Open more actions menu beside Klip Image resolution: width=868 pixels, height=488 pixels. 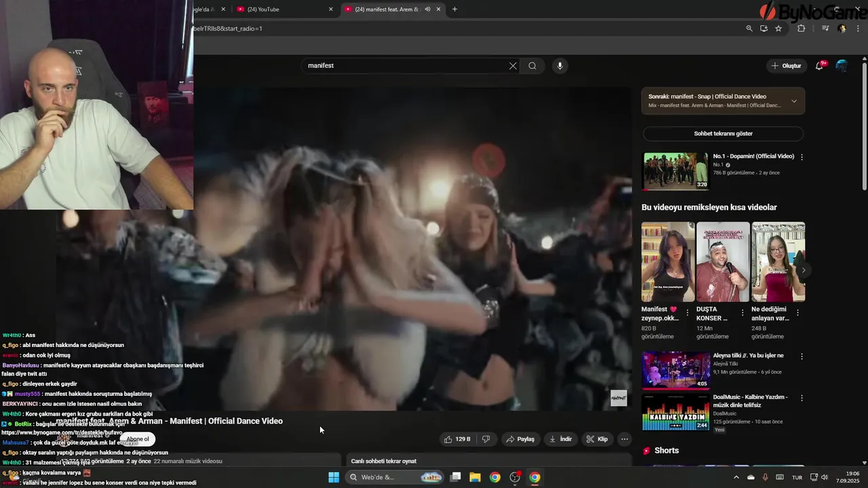(x=625, y=439)
